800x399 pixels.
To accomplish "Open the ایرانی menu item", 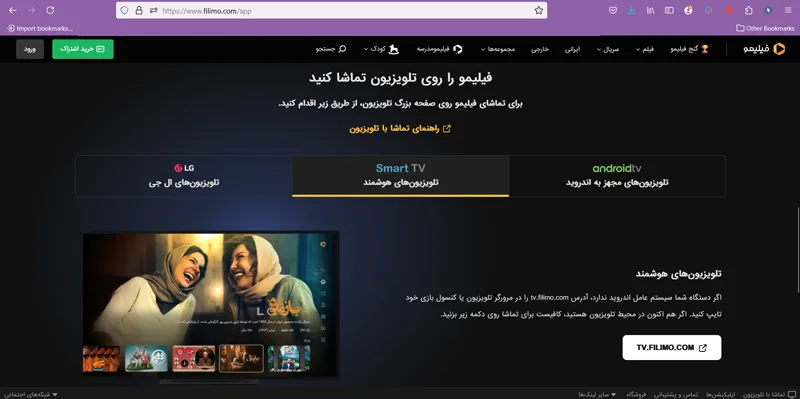I will tap(572, 49).
